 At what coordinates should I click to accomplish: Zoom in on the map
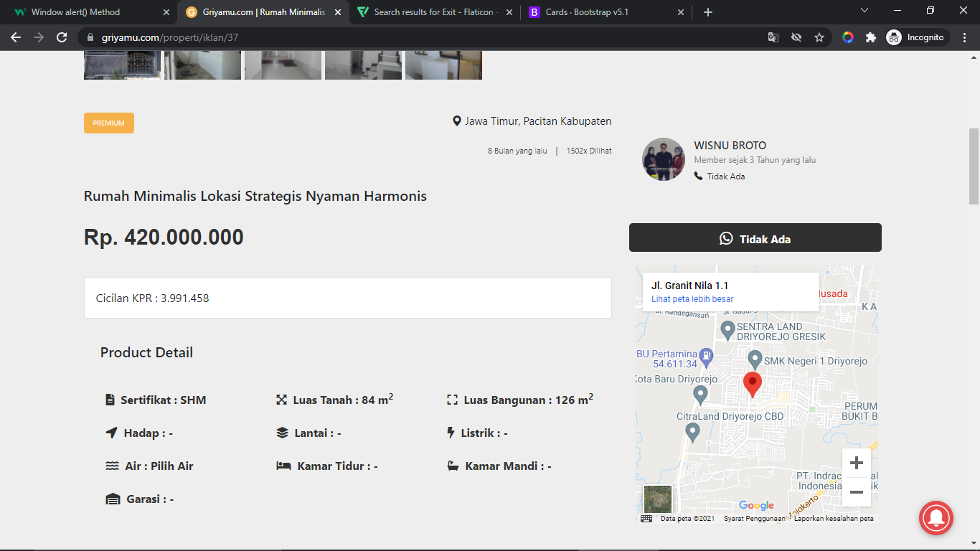click(x=856, y=463)
